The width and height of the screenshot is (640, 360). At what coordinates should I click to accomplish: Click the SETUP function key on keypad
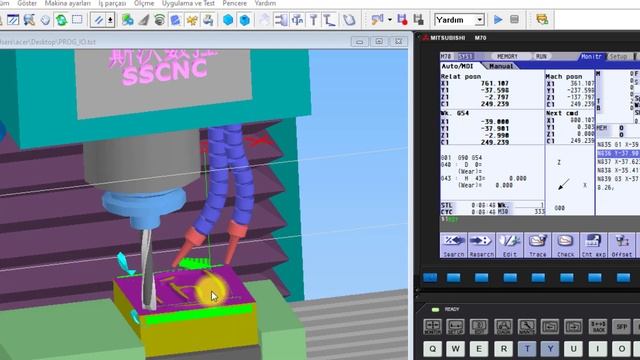[x=456, y=327]
